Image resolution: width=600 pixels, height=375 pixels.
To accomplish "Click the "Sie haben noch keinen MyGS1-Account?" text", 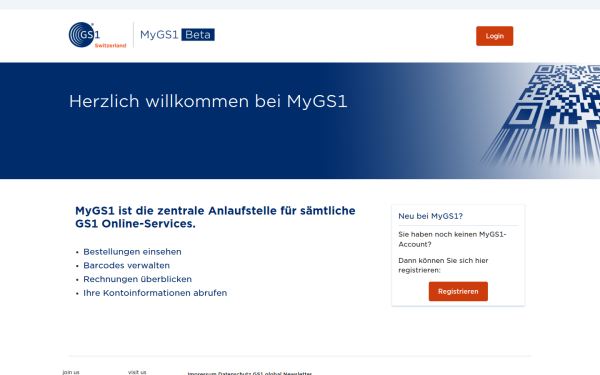I will [452, 239].
